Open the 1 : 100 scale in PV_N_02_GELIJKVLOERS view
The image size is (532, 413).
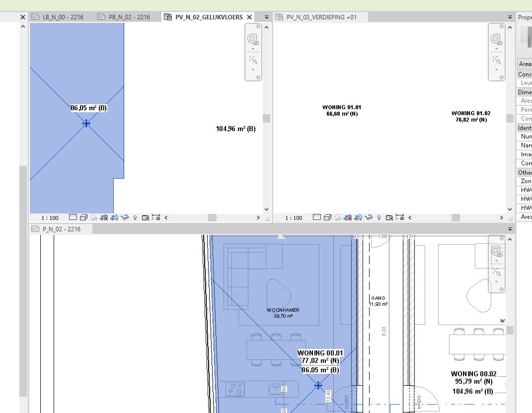tap(50, 218)
